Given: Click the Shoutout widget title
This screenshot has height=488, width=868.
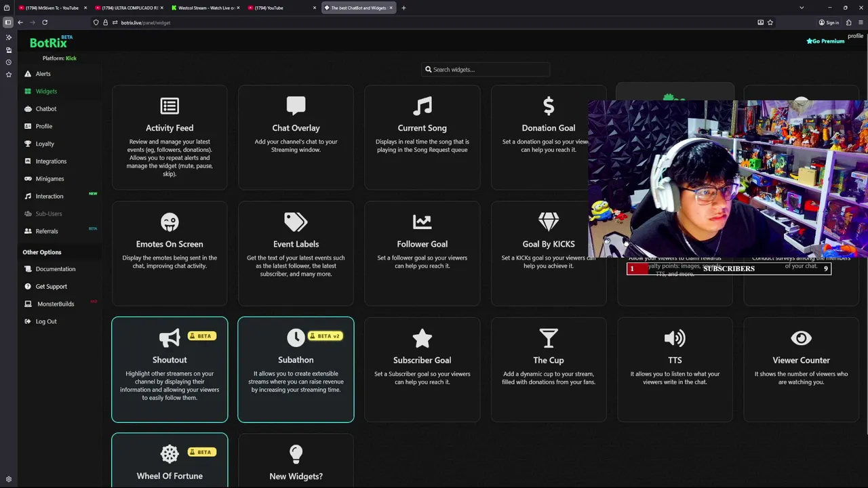Looking at the screenshot, I should (x=170, y=360).
